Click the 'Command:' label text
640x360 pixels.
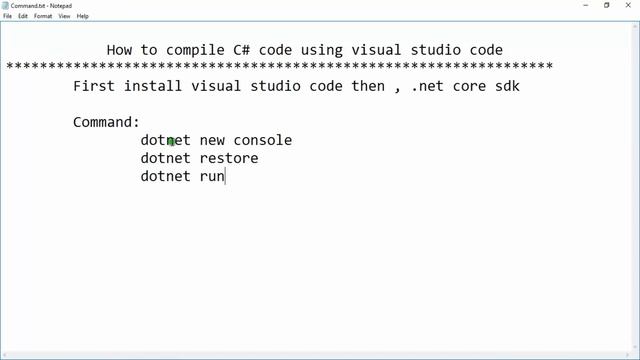pos(106,122)
